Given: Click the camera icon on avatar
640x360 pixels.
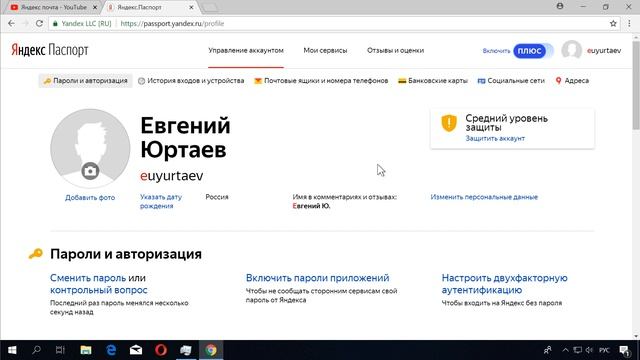Looking at the screenshot, I should click(x=90, y=171).
